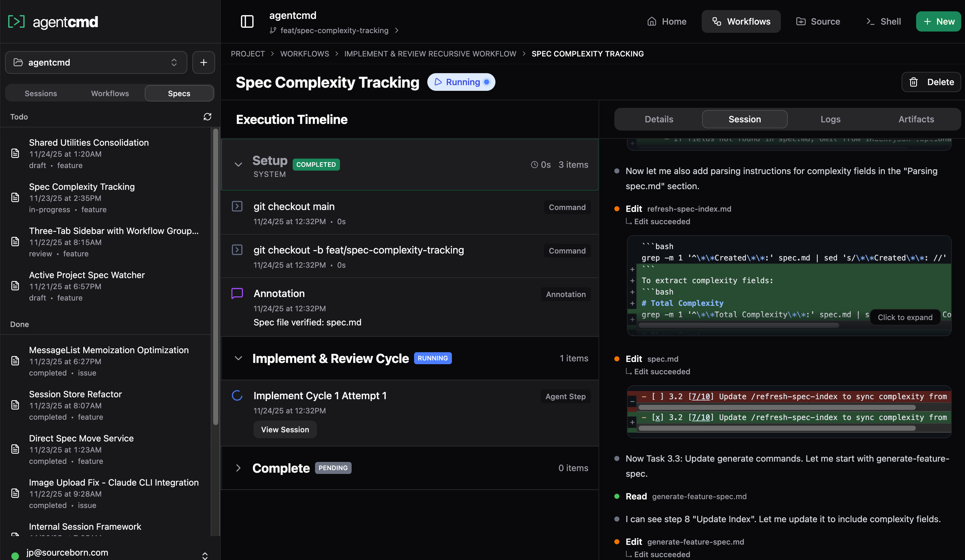965x560 pixels.
Task: Click the Annotation message icon
Action: [237, 293]
